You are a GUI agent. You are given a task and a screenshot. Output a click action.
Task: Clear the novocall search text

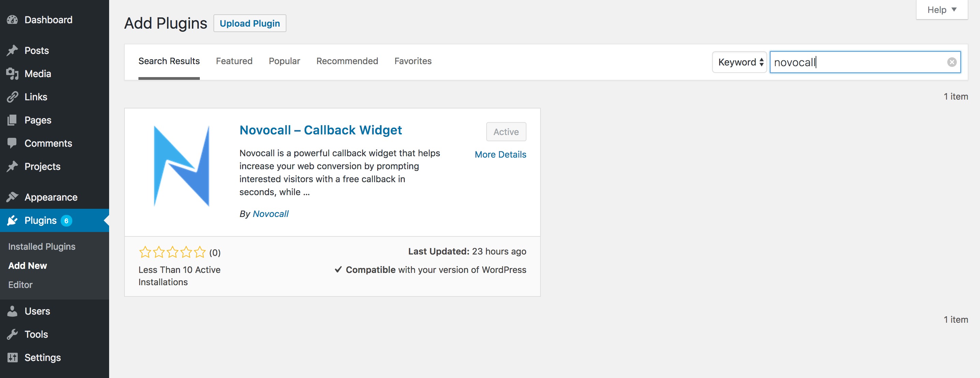click(951, 62)
